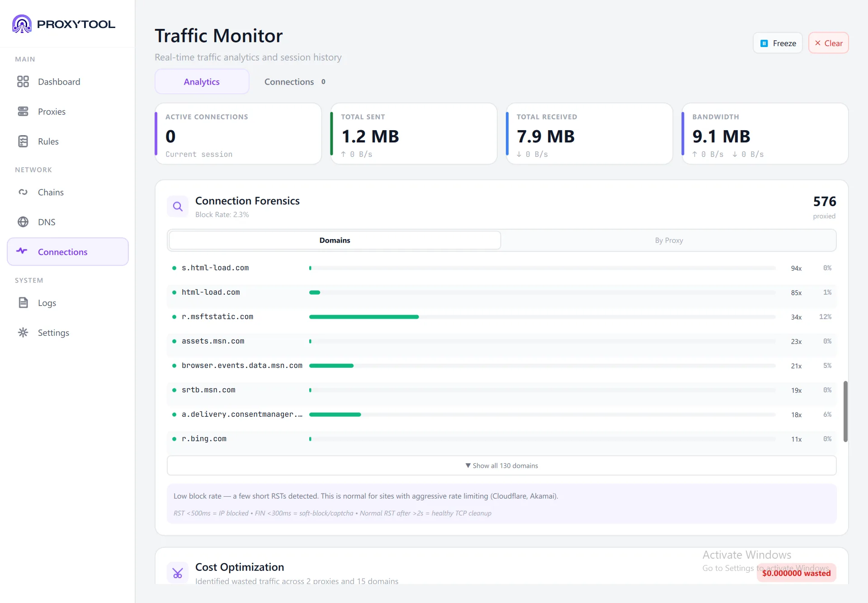Viewport: 868px width, 603px height.
Task: Select the Rules checklist icon
Action: point(23,141)
